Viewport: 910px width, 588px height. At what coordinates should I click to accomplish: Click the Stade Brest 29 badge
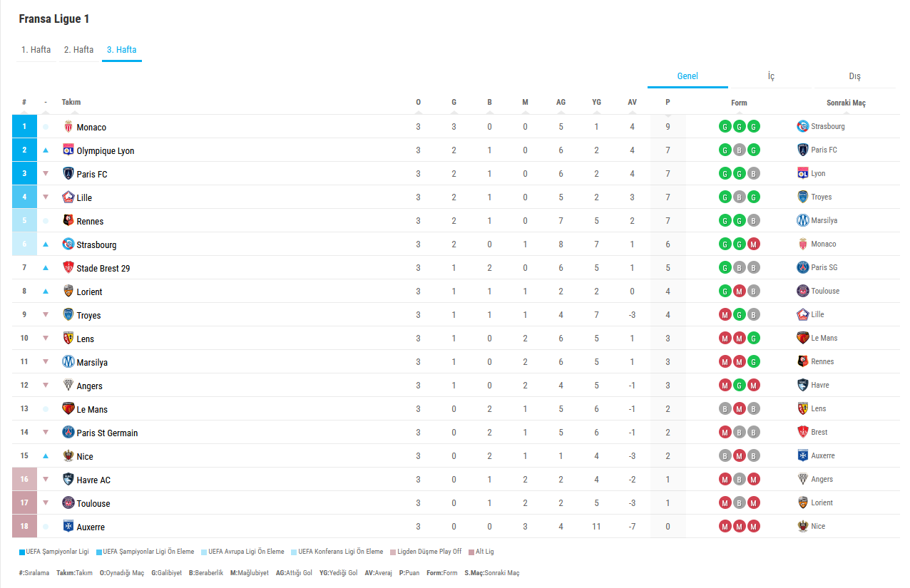[68, 268]
